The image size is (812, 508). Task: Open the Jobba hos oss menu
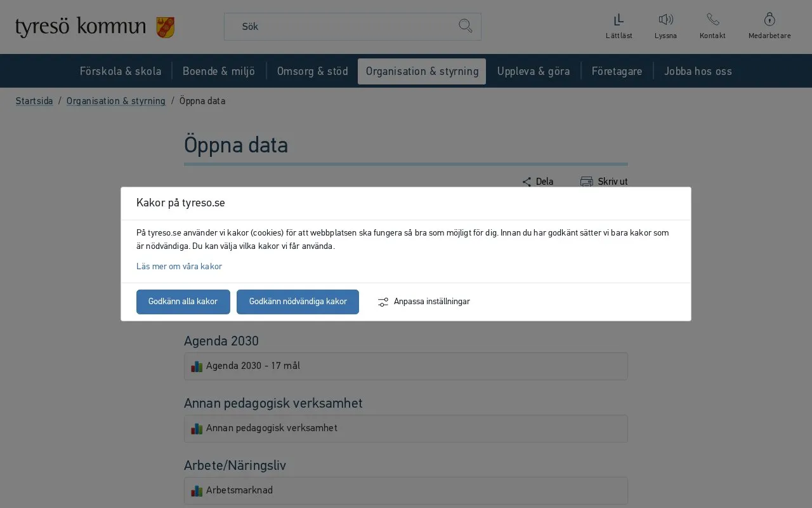pos(698,71)
